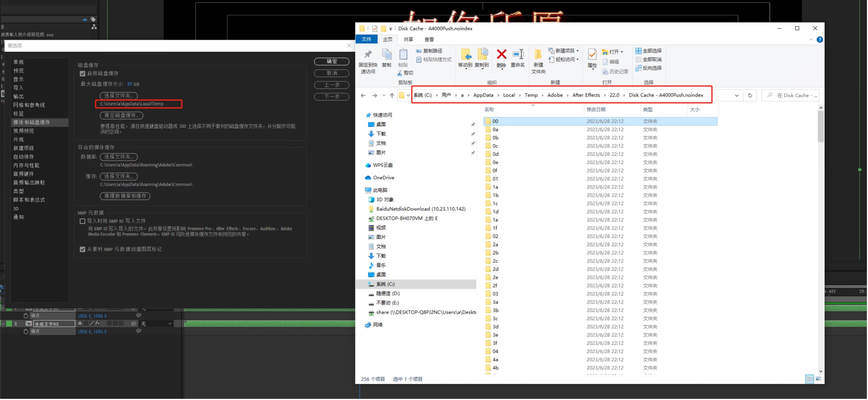Screen dimensions: 868x400
Task: Click the Up one level arrow
Action: (x=392, y=95)
